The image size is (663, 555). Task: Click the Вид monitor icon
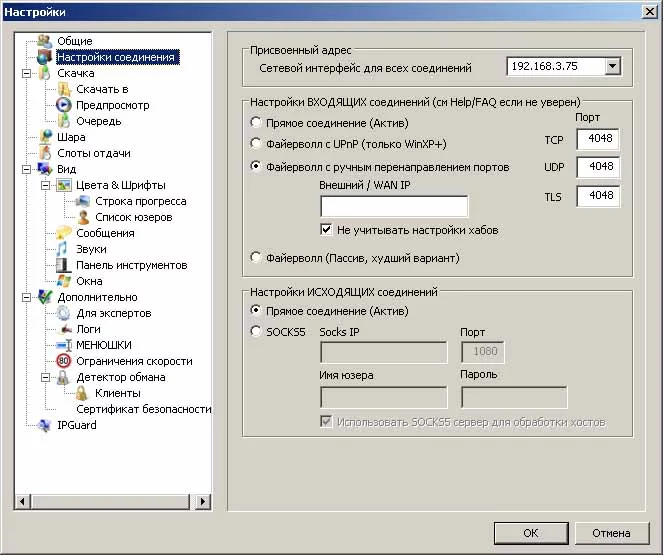(x=45, y=169)
